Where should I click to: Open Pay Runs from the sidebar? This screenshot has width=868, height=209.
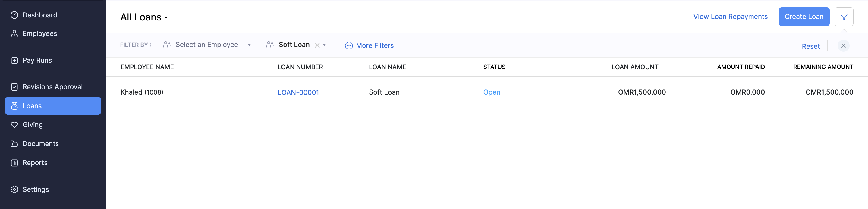pyautogui.click(x=37, y=60)
